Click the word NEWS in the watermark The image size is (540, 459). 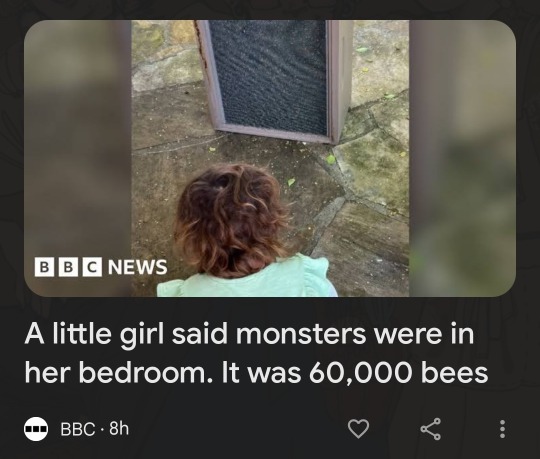point(138,267)
